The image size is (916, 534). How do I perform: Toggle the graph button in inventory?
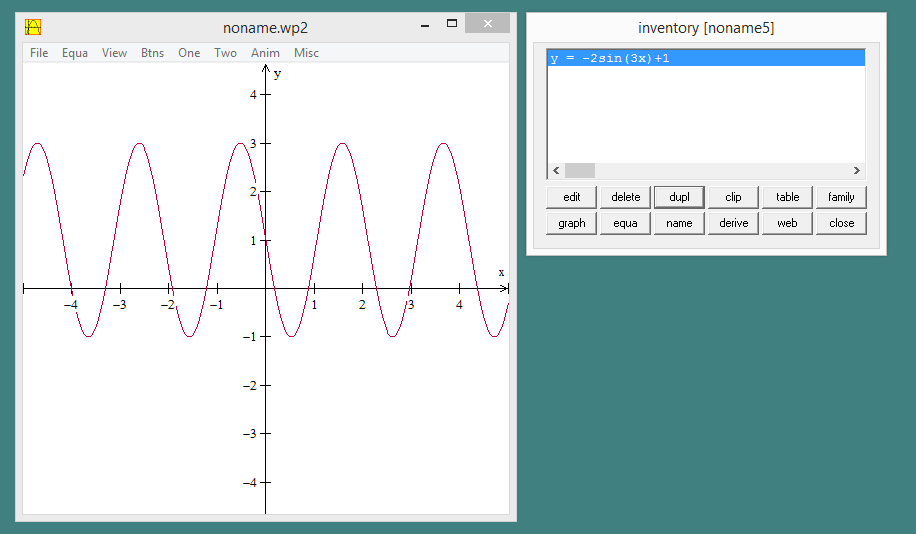click(x=571, y=223)
